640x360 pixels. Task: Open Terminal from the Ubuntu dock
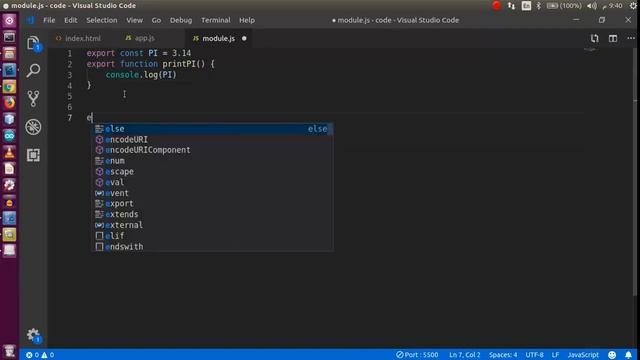9,37
